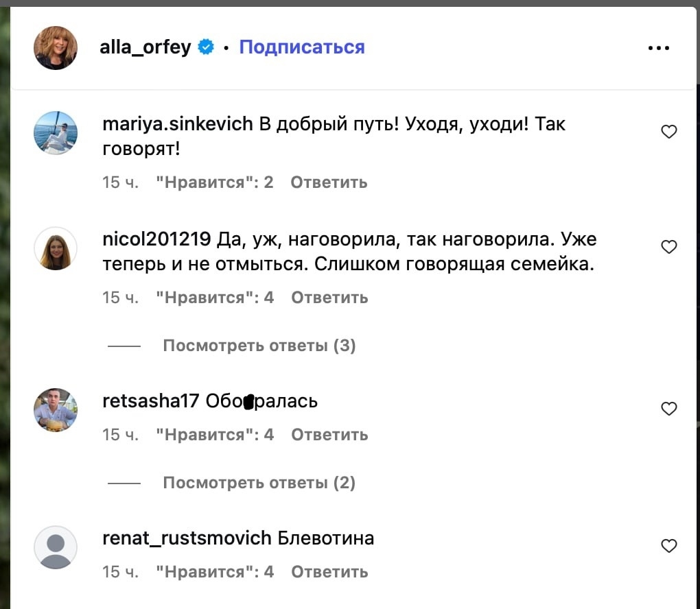Like the retsasha17 comment via heart icon
The image size is (700, 609).
pos(668,409)
